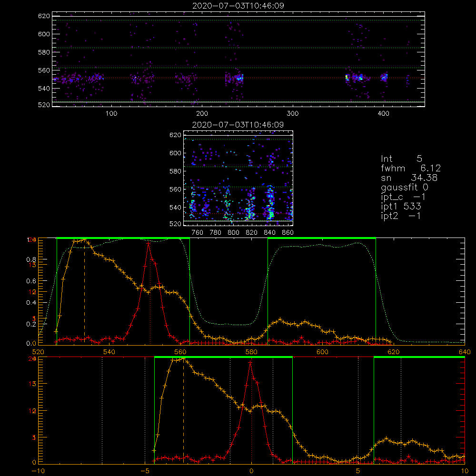Image resolution: width=476 pixels, height=476 pixels.
Task: Click the thick green bar above 584-615 in the upper profile plot
Action: (x=322, y=238)
